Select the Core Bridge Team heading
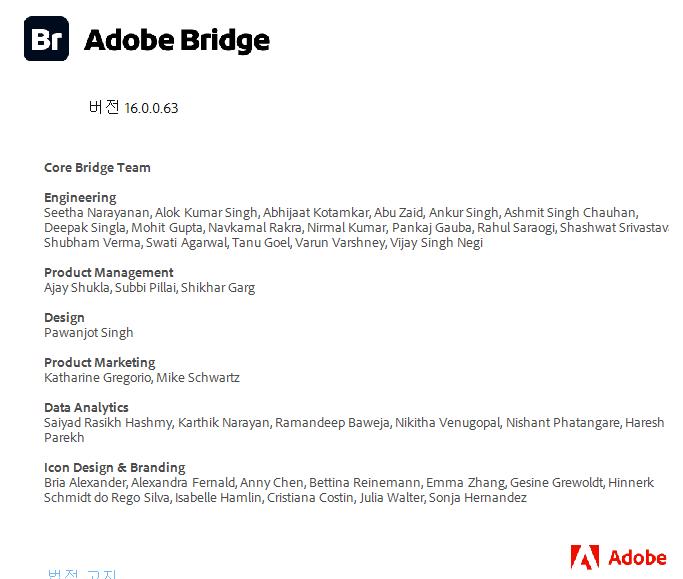 [97, 167]
